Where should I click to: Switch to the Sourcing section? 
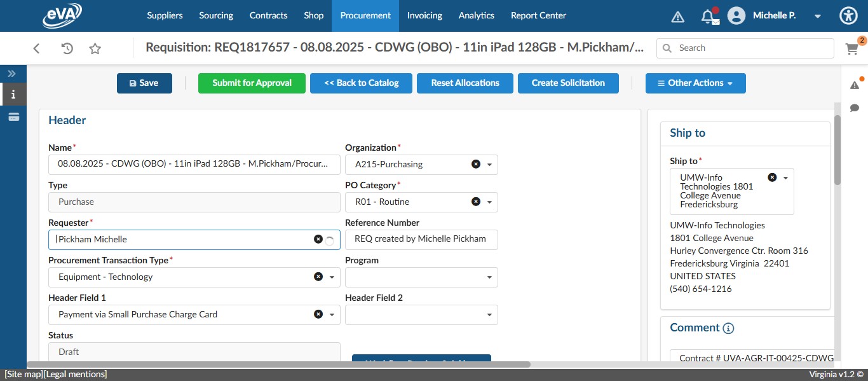tap(215, 15)
